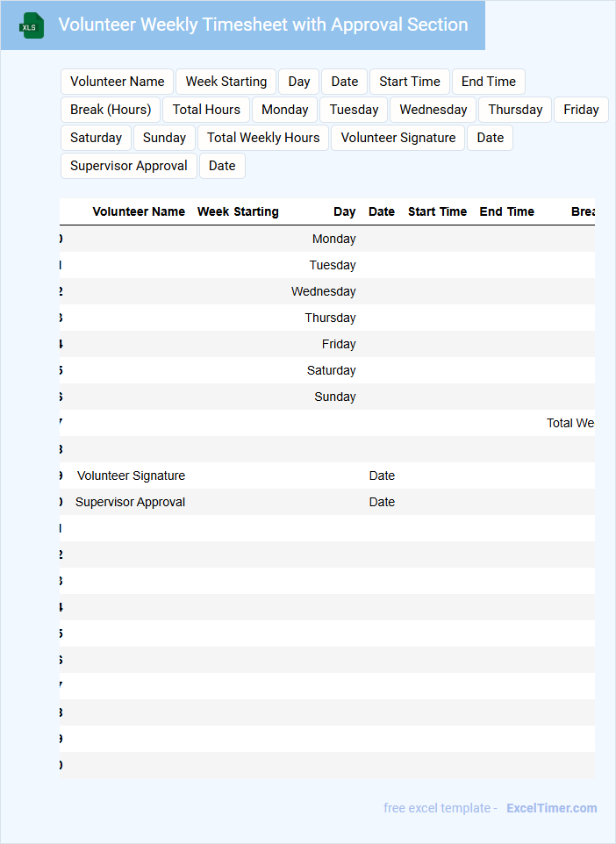Viewport: 616px width, 844px height.
Task: Select the Friday cell in the table
Action: point(339,344)
